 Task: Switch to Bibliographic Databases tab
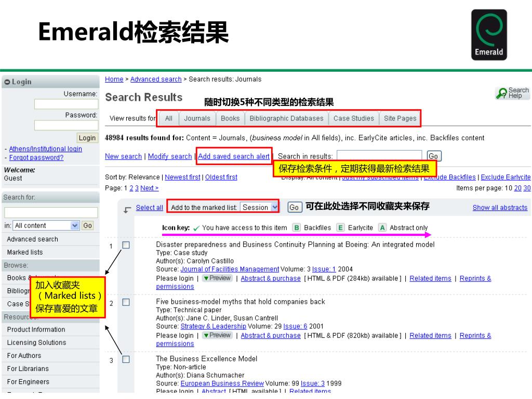click(286, 118)
